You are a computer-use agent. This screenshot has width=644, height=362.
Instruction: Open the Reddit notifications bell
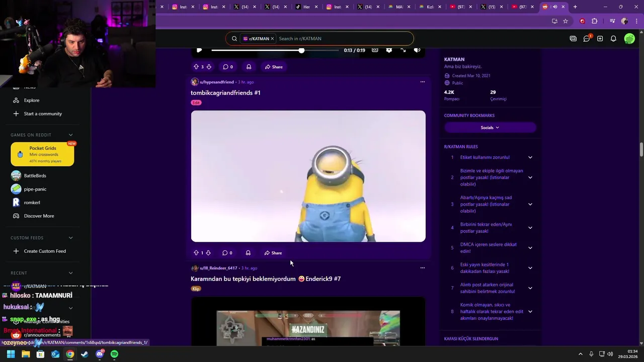click(x=613, y=39)
